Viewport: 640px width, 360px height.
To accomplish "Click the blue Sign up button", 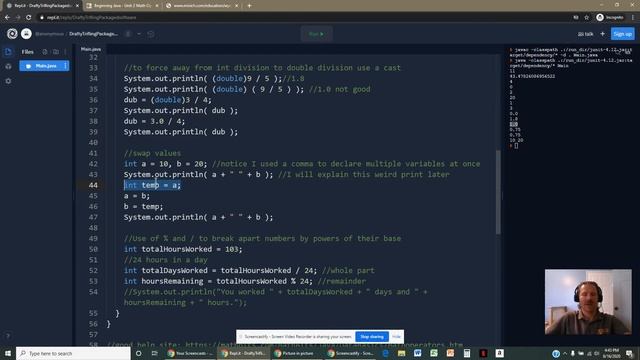I will (622, 34).
